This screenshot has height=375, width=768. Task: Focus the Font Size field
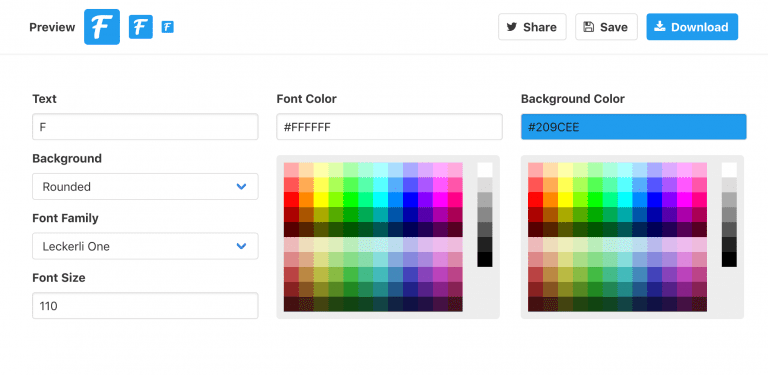tap(145, 306)
